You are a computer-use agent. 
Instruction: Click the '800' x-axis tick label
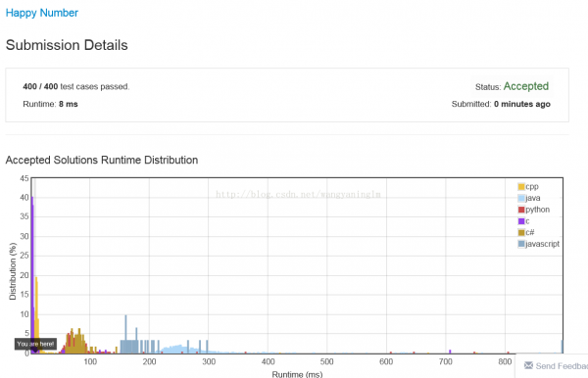coord(505,361)
